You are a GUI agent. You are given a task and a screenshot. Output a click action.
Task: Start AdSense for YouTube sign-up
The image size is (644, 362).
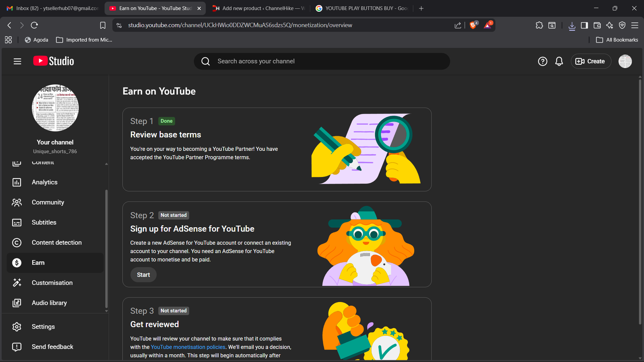pyautogui.click(x=143, y=275)
